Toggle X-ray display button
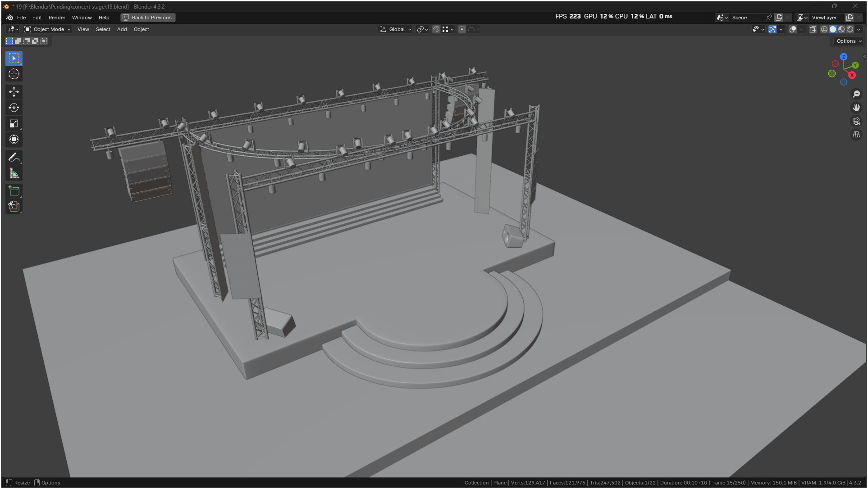This screenshot has height=489, width=868. click(x=813, y=29)
